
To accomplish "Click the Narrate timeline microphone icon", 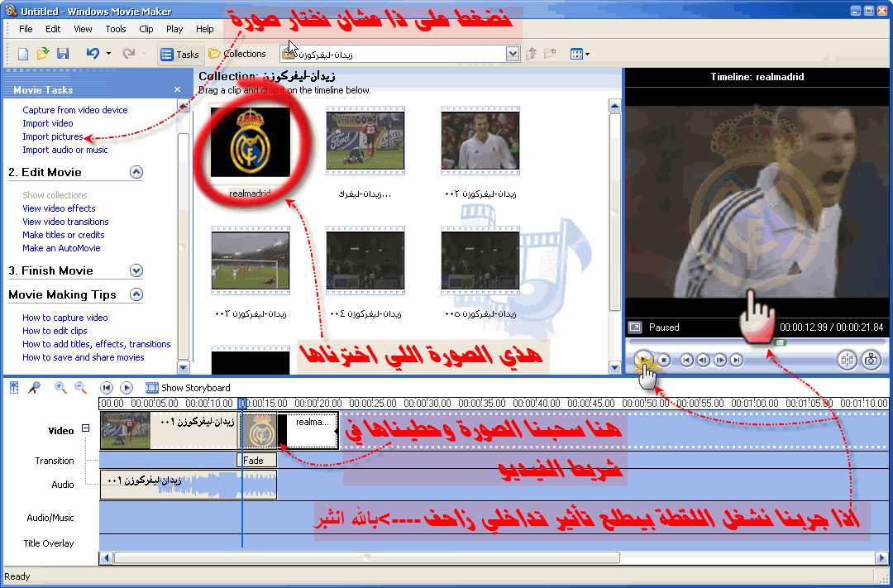I will (x=35, y=388).
